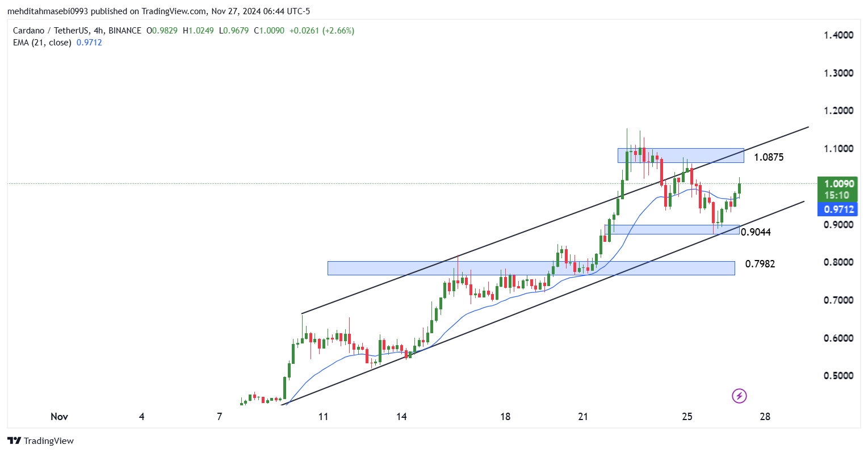Click the 0.9000 price axis label
The width and height of the screenshot is (868, 453).
[838, 224]
